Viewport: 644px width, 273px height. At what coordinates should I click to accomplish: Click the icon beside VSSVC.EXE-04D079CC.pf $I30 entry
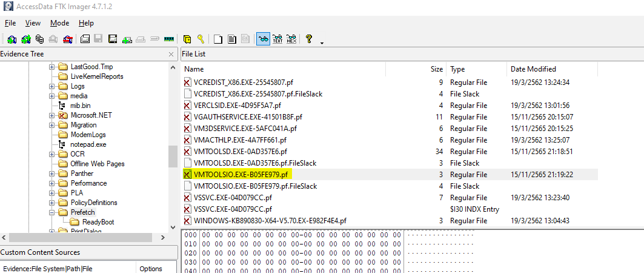[x=187, y=209]
